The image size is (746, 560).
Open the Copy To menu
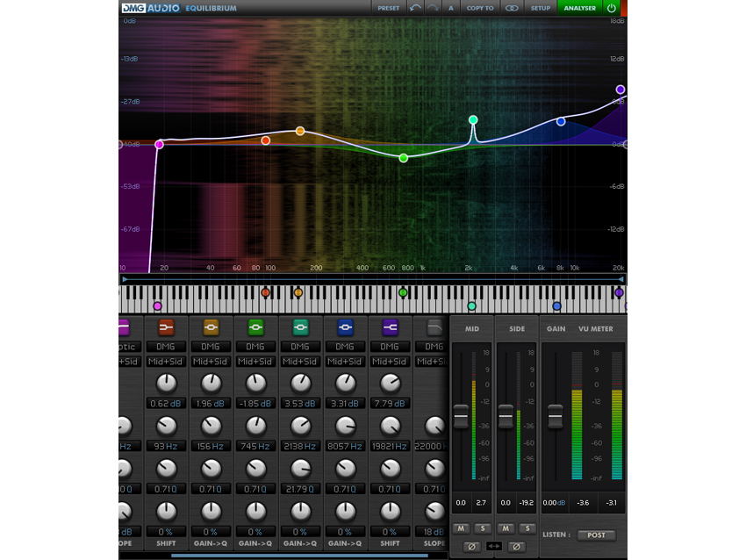479,8
